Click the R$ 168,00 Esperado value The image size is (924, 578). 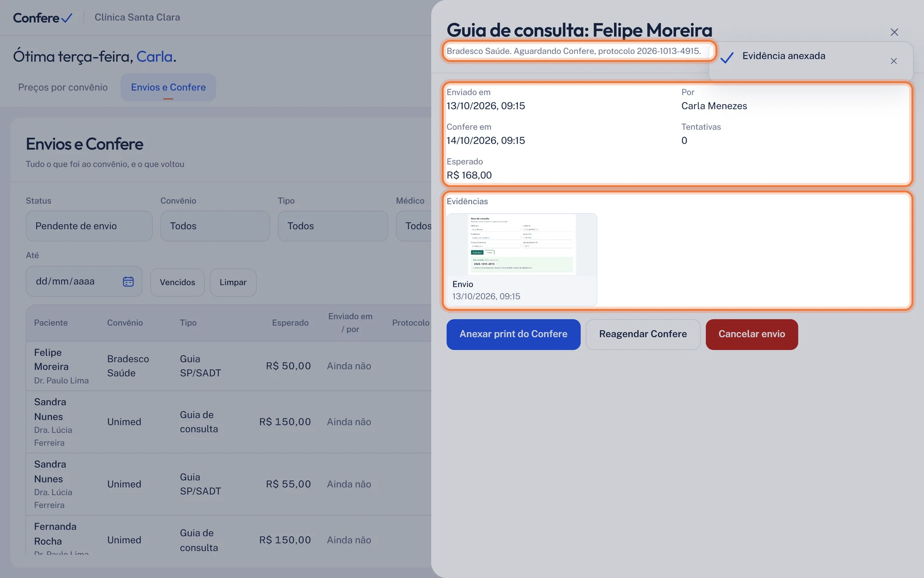click(x=469, y=175)
